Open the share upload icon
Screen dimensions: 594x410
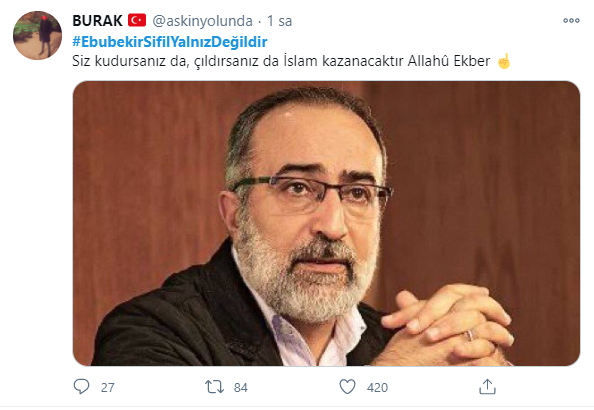coord(488,387)
